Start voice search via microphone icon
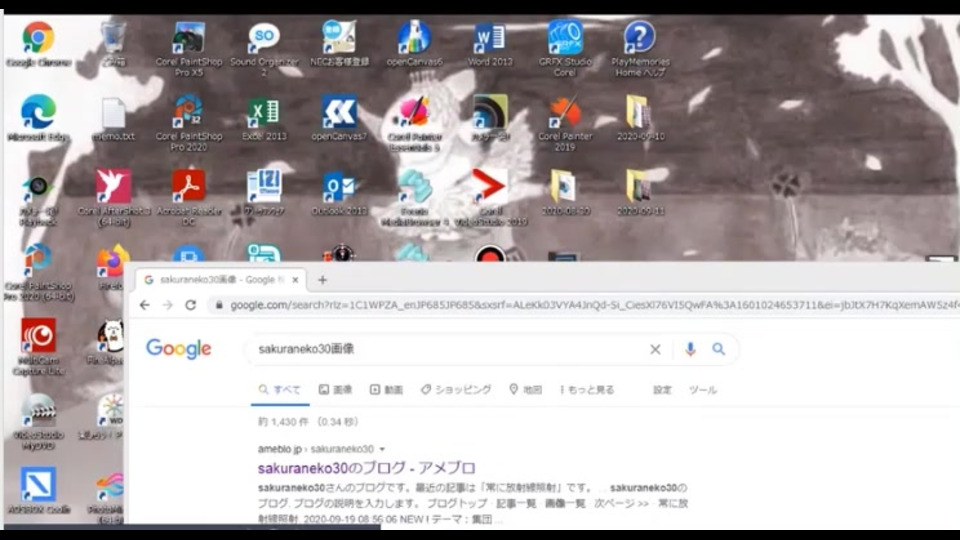The width and height of the screenshot is (960, 540). coord(690,349)
